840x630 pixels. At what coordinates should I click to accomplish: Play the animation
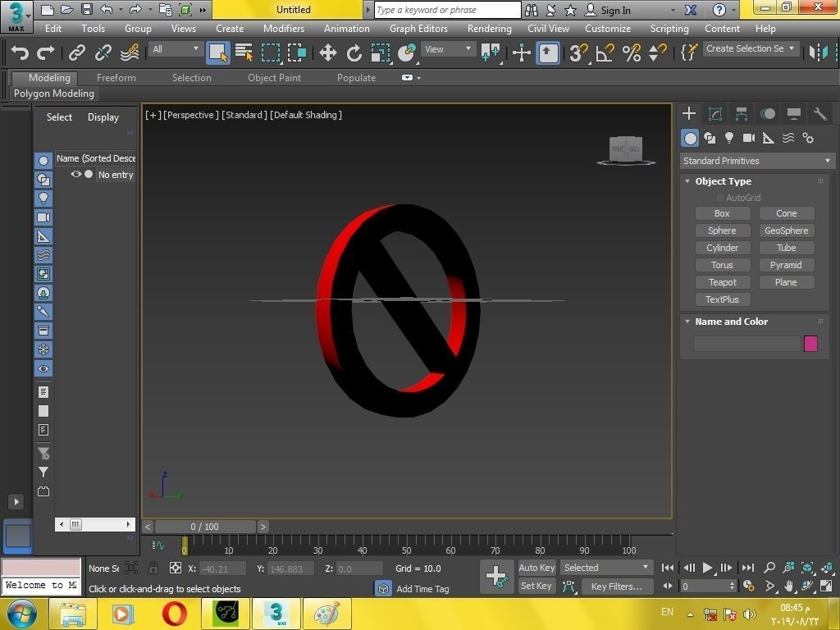707,568
